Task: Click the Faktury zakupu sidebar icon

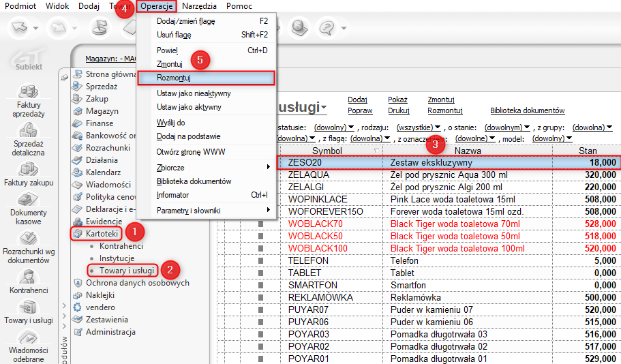Action: (x=28, y=169)
